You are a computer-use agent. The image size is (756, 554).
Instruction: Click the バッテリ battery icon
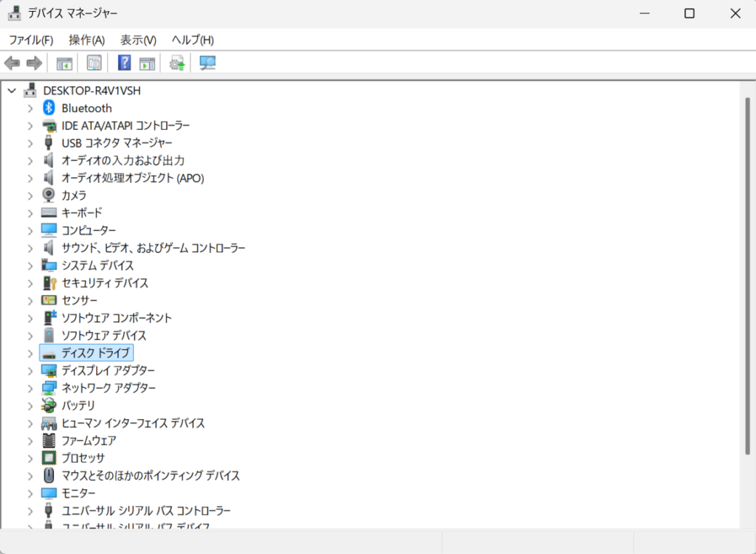coord(49,406)
